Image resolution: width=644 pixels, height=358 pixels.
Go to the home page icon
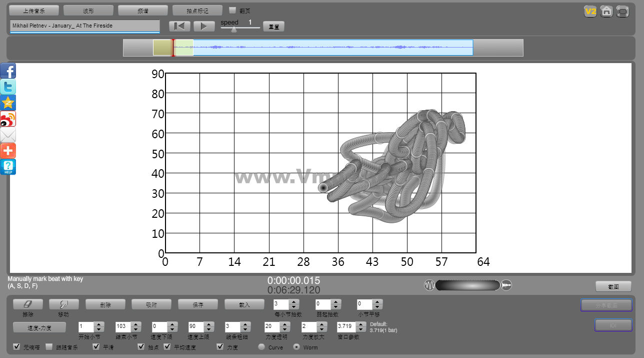[606, 11]
